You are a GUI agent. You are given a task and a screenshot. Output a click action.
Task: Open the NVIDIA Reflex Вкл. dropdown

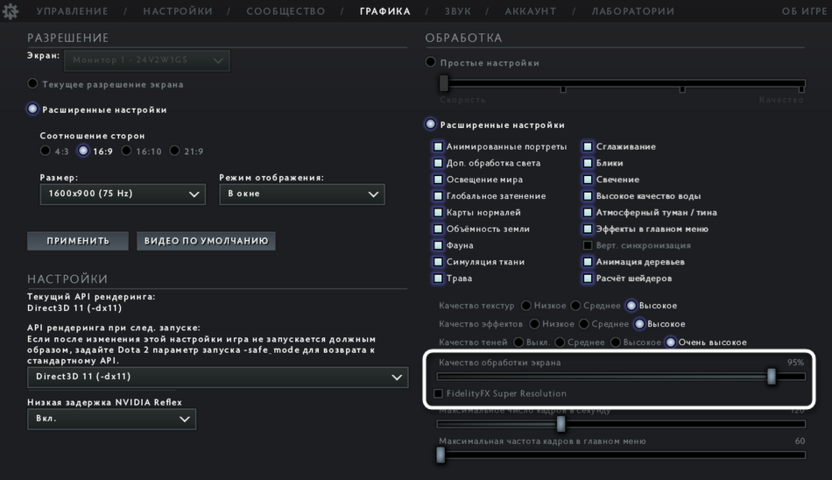110,420
